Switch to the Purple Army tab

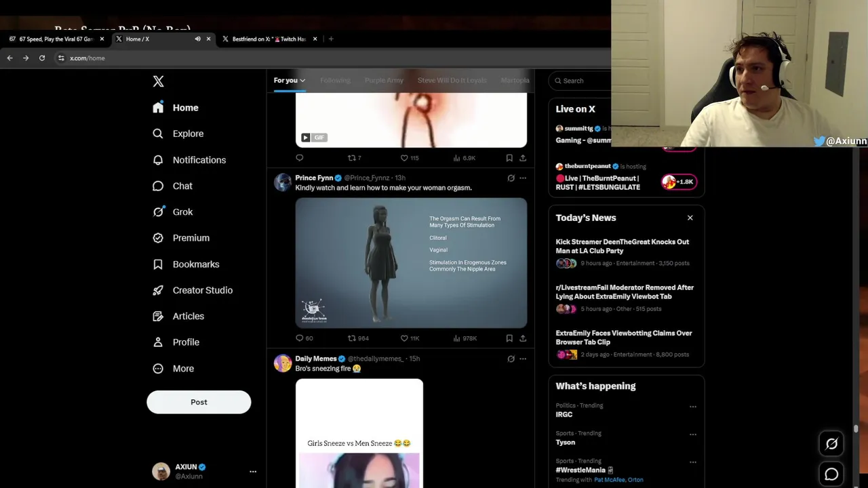384,81
